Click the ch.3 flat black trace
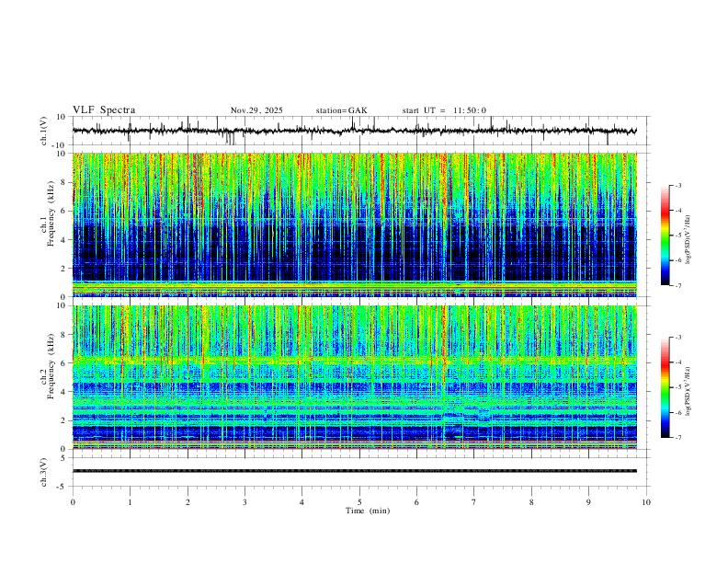This screenshot has width=728, height=563. click(355, 471)
